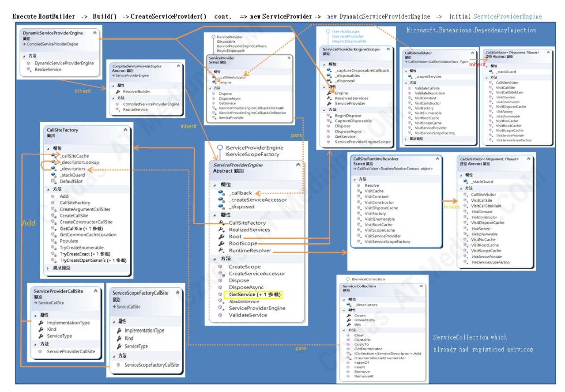Click the RuntimeResolver property wrench icon
The width and height of the screenshot is (565, 392).
click(221, 250)
